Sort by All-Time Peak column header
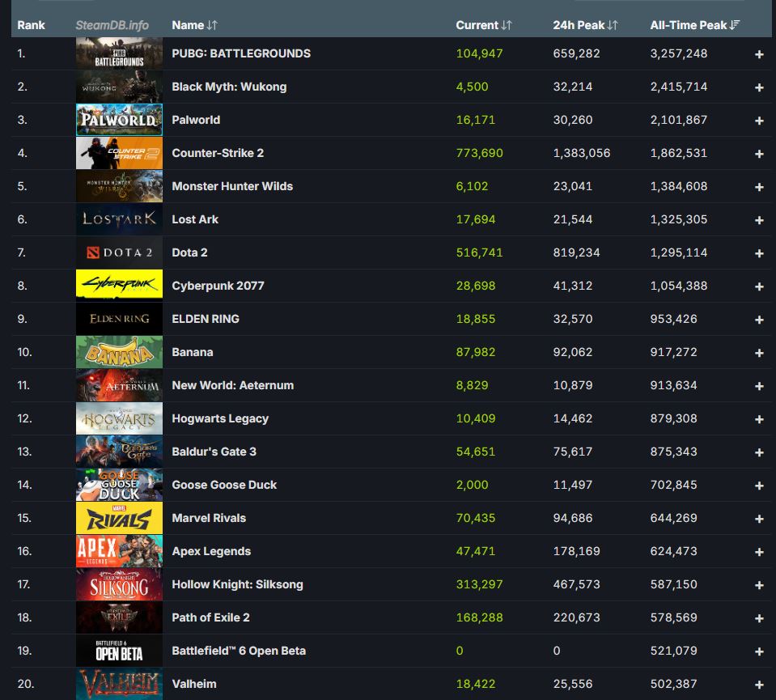 [x=694, y=25]
